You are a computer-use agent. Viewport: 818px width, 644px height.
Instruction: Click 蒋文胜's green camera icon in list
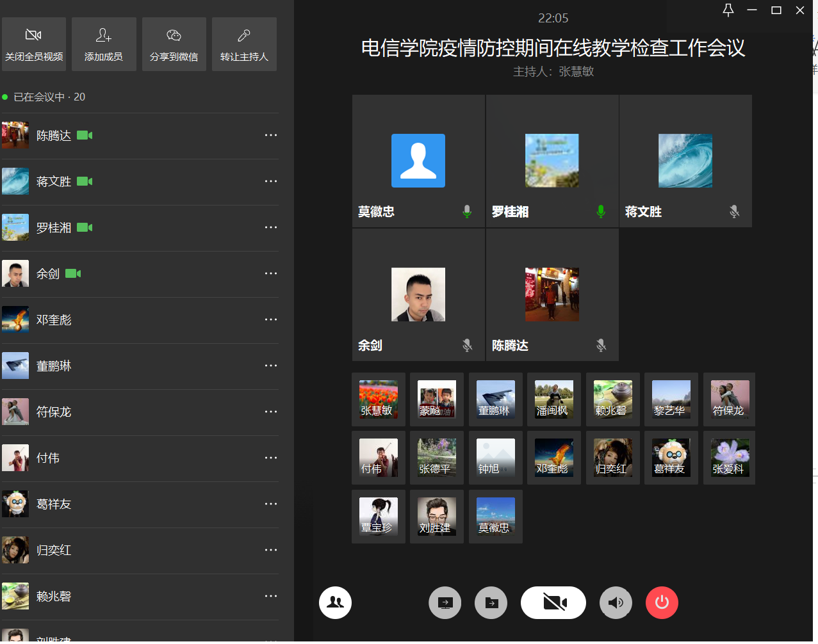point(85,182)
